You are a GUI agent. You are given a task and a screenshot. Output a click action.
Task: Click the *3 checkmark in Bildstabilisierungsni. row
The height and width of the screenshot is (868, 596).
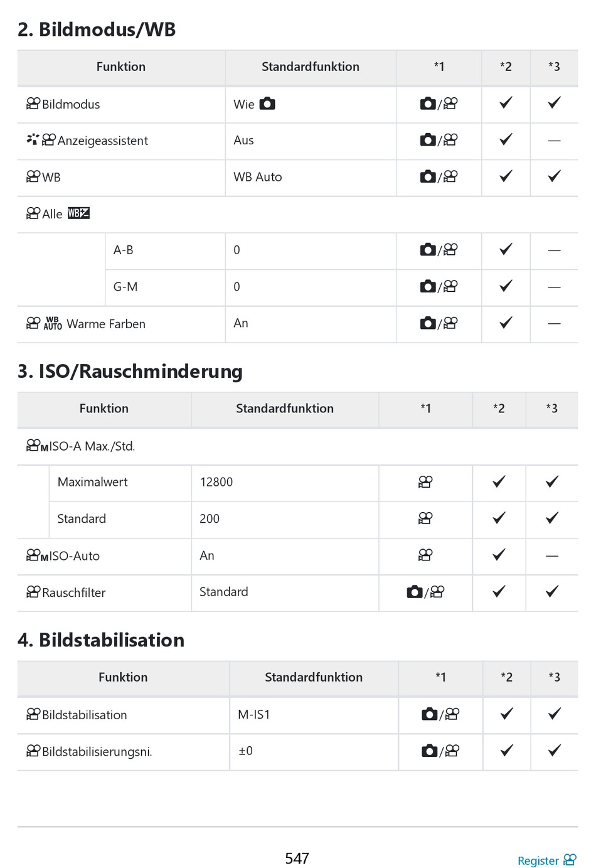[x=554, y=751]
